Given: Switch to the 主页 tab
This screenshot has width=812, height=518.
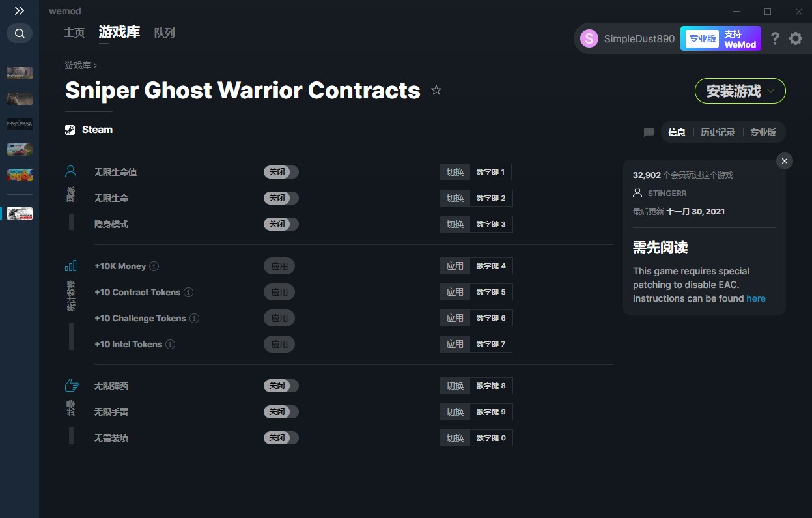Looking at the screenshot, I should tap(74, 33).
